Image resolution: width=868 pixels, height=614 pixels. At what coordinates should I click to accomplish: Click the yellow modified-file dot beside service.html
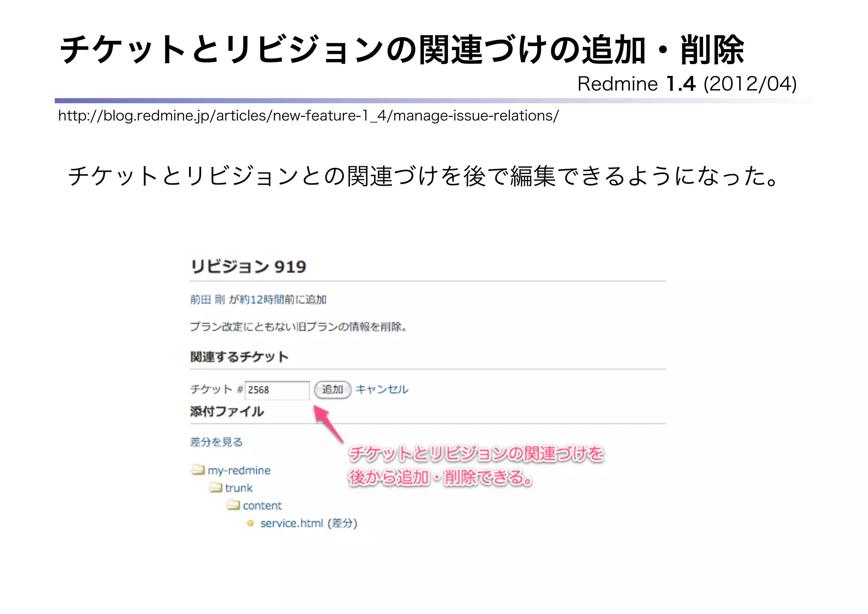coord(250,523)
